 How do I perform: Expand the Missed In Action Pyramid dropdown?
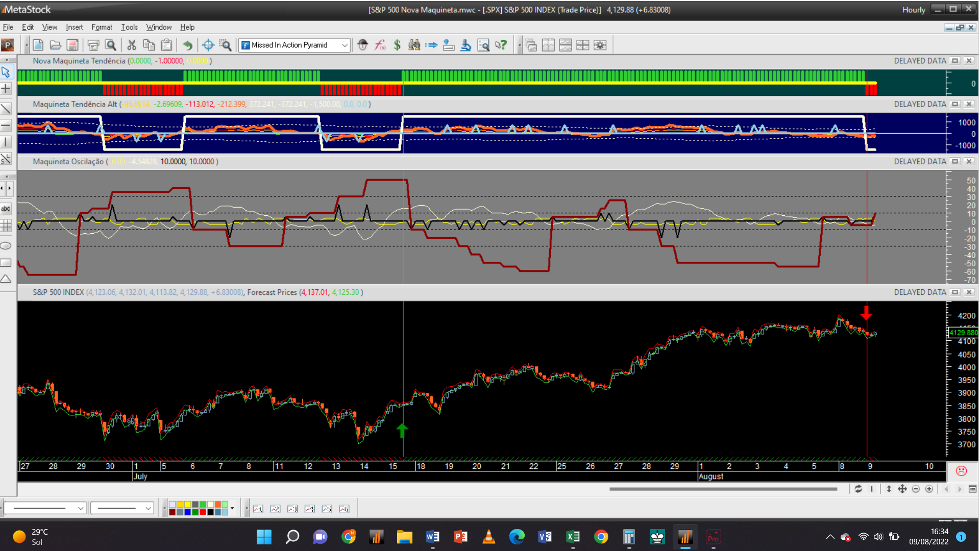point(345,45)
